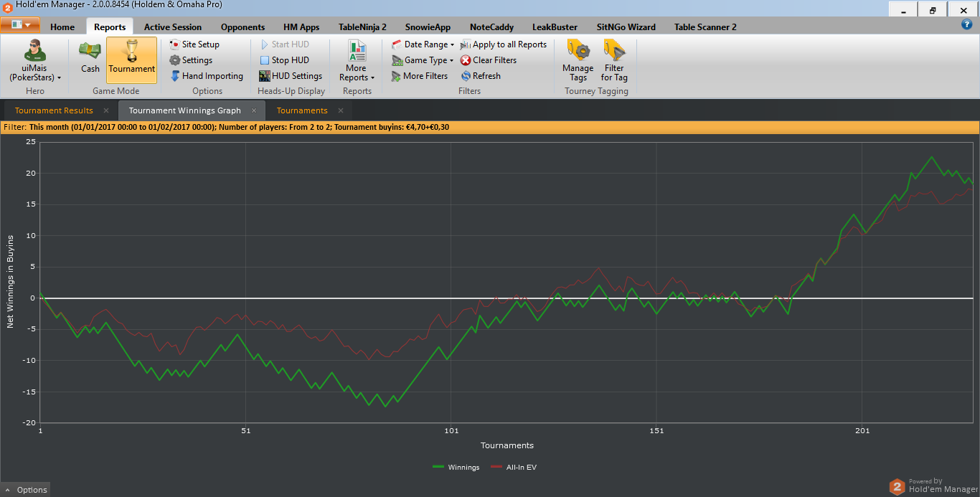Viewport: 980px width, 497px height.
Task: Open the Date Range filter dropdown
Action: 423,44
